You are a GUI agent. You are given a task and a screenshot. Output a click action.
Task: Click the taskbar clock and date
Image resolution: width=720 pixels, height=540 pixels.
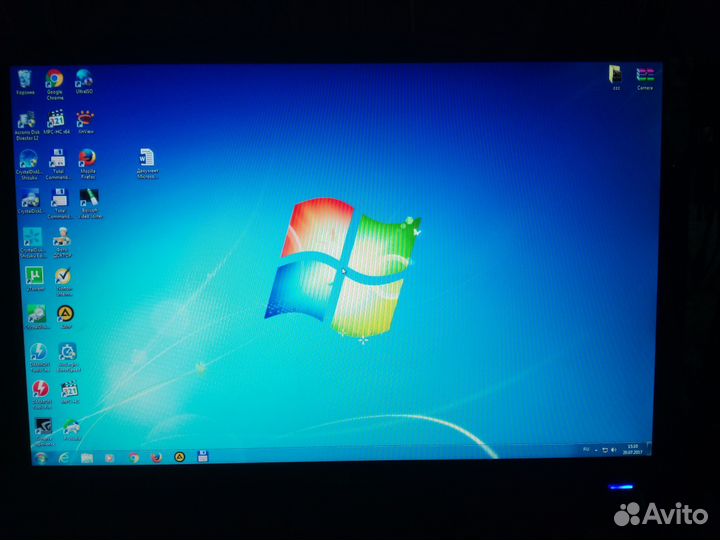tap(633, 449)
